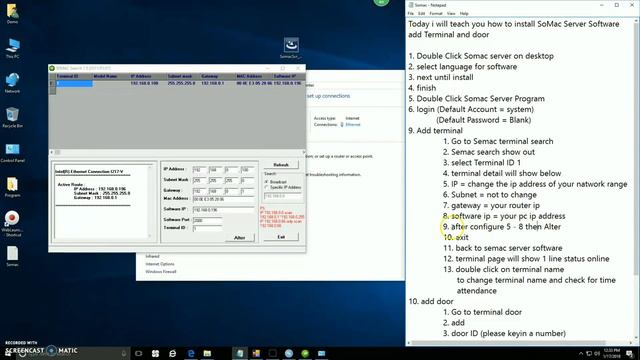The height and width of the screenshot is (360, 640).
Task: Click the '9. Add terminal' line in Notepad
Action: click(436, 131)
